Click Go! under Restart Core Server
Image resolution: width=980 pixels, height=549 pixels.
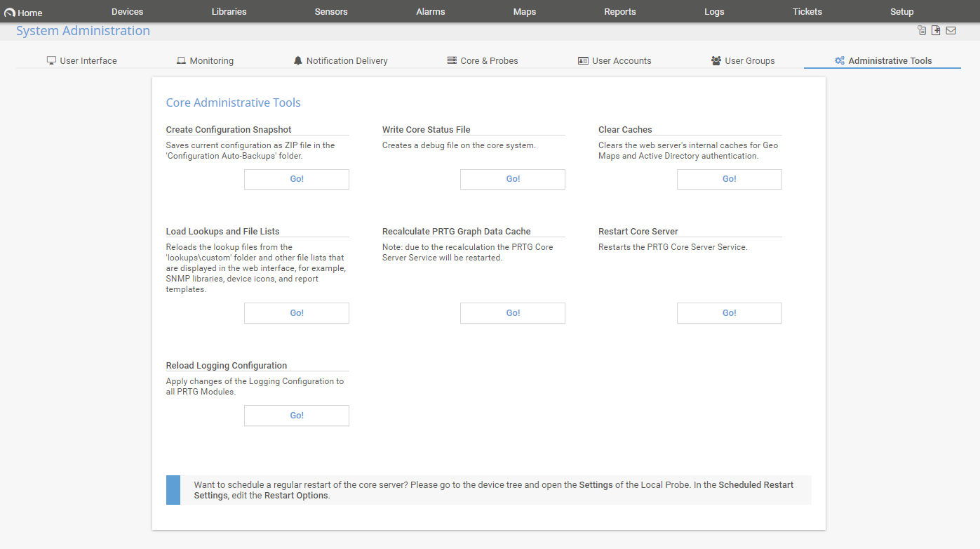pyautogui.click(x=730, y=313)
